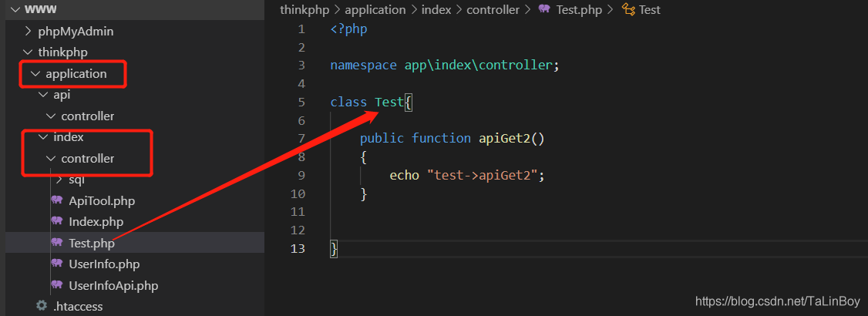This screenshot has width=868, height=316.
Task: Collapse the thinkphp folder chevron
Action: (28, 52)
